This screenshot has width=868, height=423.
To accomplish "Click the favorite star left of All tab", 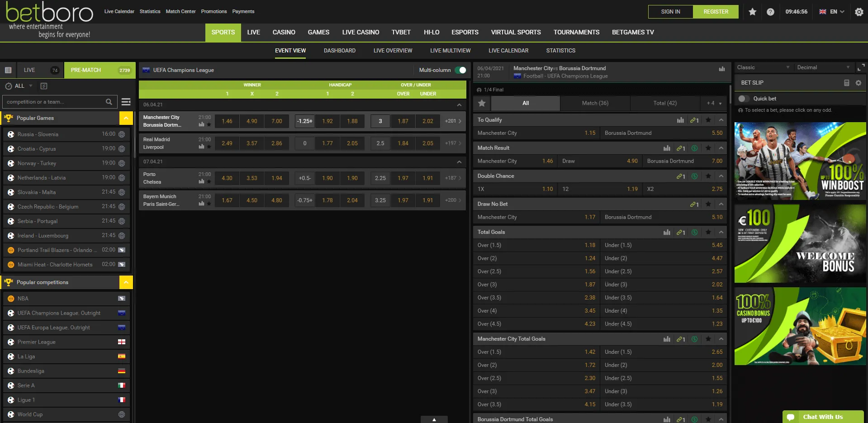I will click(x=482, y=103).
